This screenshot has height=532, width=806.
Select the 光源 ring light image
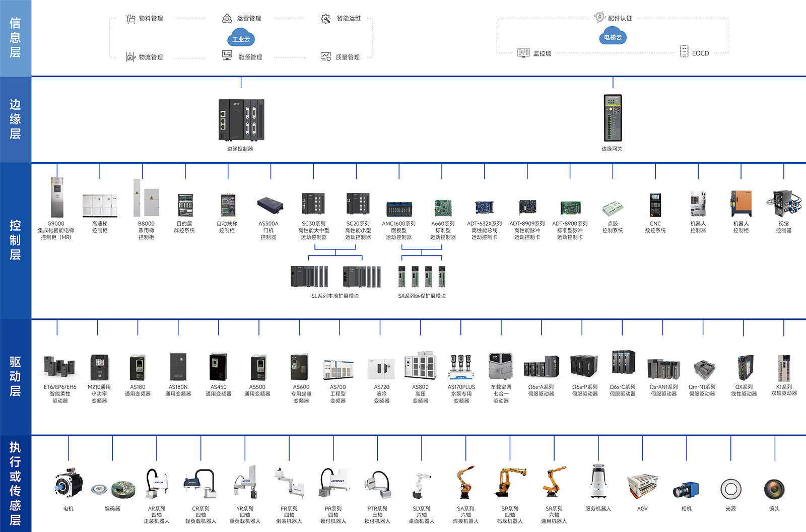[731, 489]
